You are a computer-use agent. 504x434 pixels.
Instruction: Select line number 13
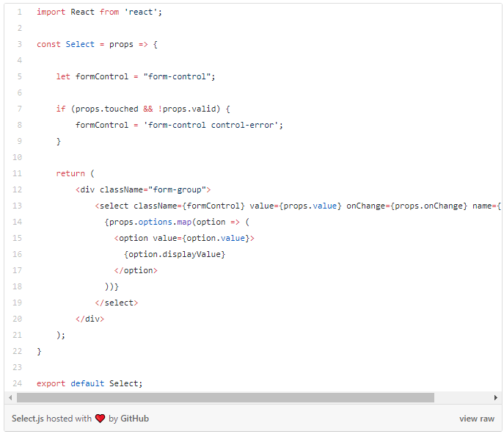pos(18,206)
